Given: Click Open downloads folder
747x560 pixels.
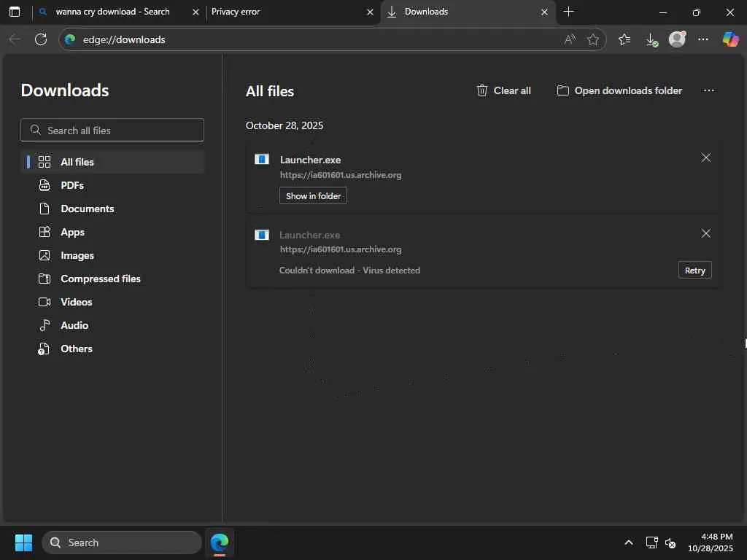Looking at the screenshot, I should click(619, 90).
